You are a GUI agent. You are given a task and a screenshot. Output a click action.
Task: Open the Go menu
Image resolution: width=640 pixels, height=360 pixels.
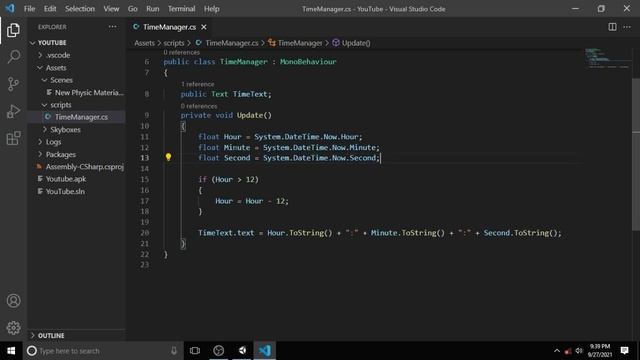click(133, 9)
